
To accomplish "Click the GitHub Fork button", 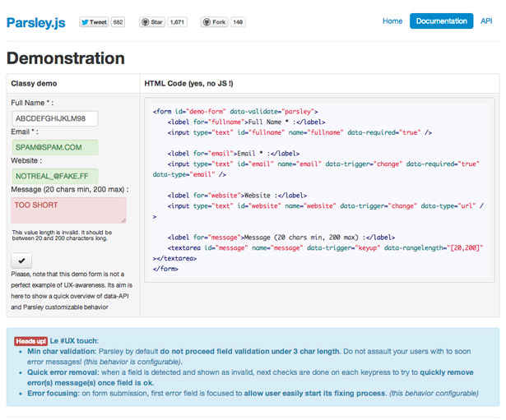I will 214,22.
